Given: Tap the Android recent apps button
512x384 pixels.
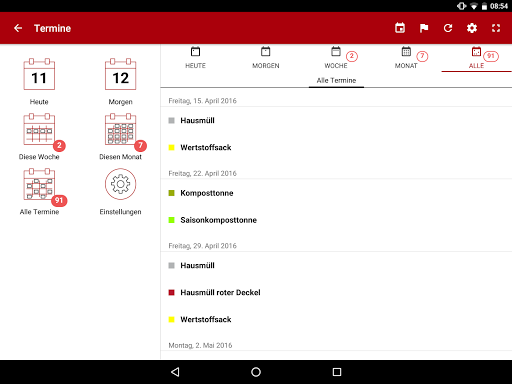Looking at the screenshot, I should 337,372.
